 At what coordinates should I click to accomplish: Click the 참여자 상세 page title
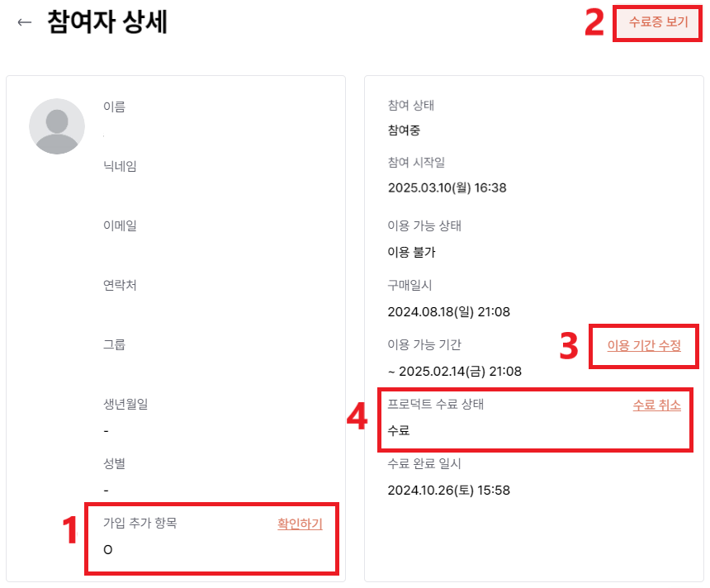[x=107, y=21]
